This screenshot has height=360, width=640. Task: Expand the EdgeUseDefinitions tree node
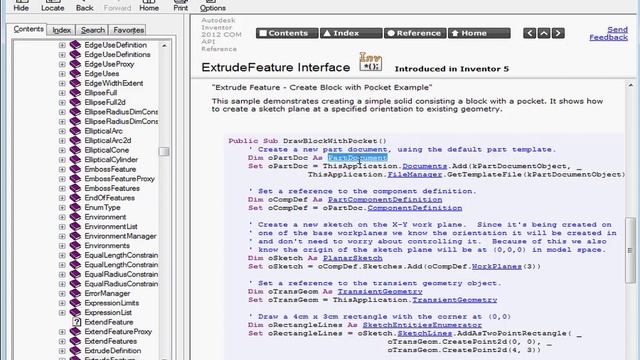coord(62,55)
